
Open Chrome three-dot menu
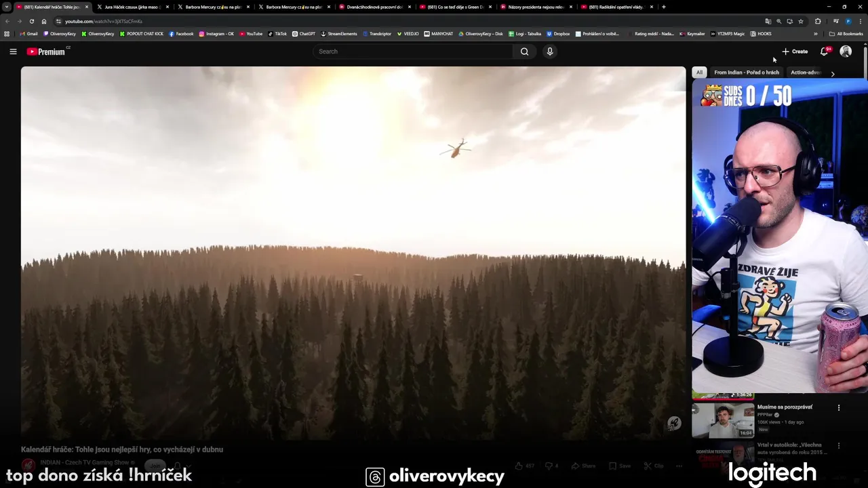860,21
